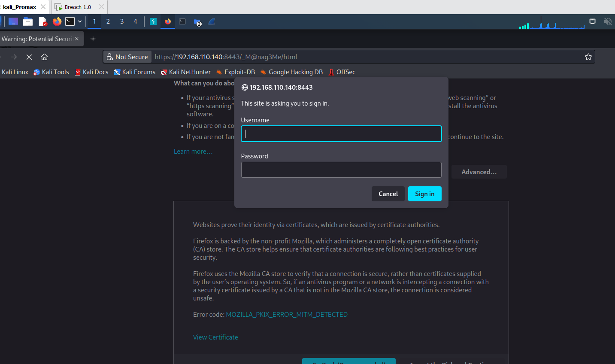This screenshot has height=364, width=615.
Task: Click the Username input field
Action: [341, 134]
